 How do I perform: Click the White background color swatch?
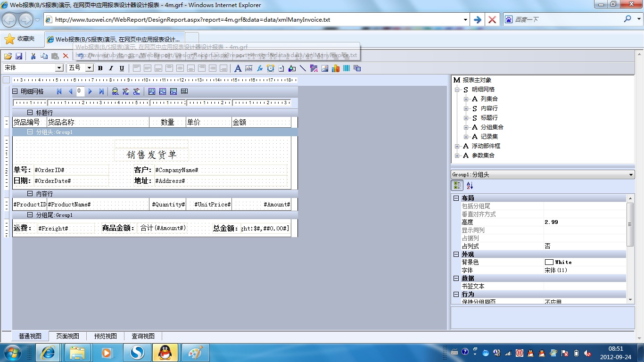pyautogui.click(x=549, y=262)
